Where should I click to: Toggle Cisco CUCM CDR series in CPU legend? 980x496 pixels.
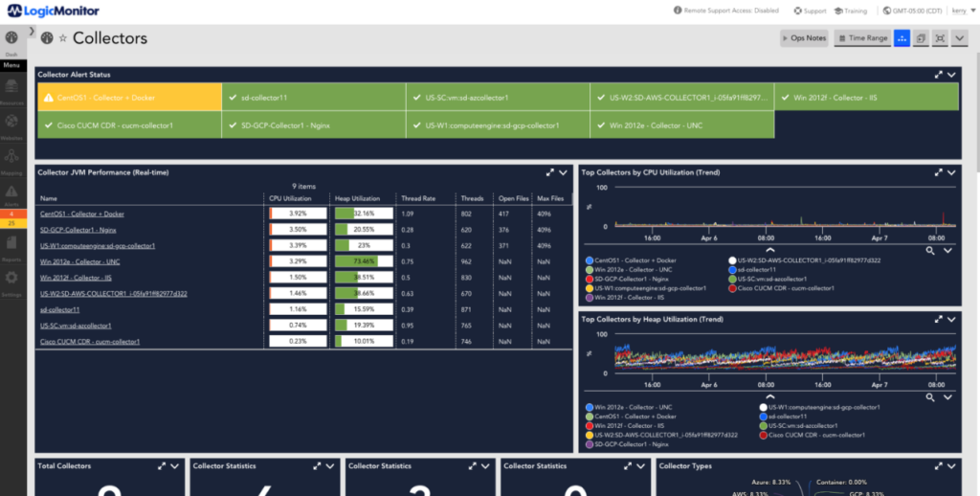point(781,288)
